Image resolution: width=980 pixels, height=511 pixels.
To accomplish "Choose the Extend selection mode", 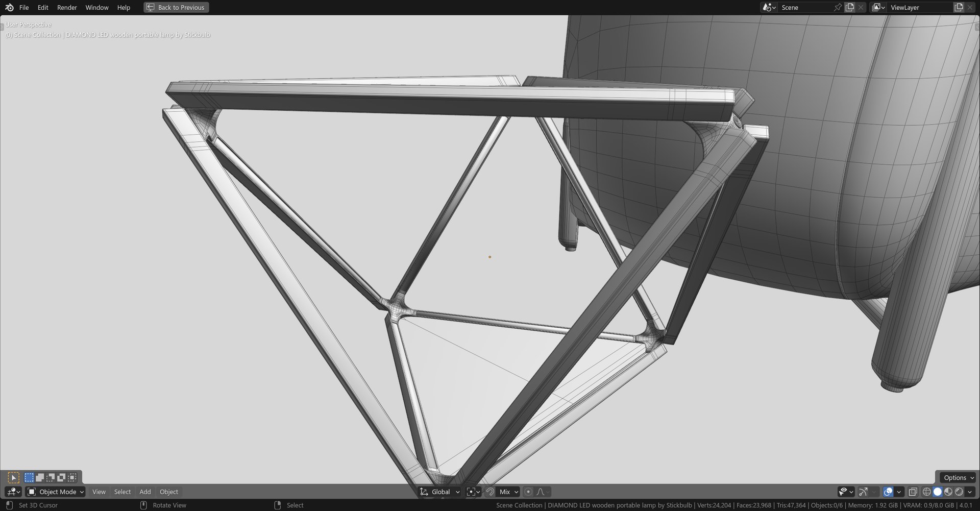I will tap(40, 478).
